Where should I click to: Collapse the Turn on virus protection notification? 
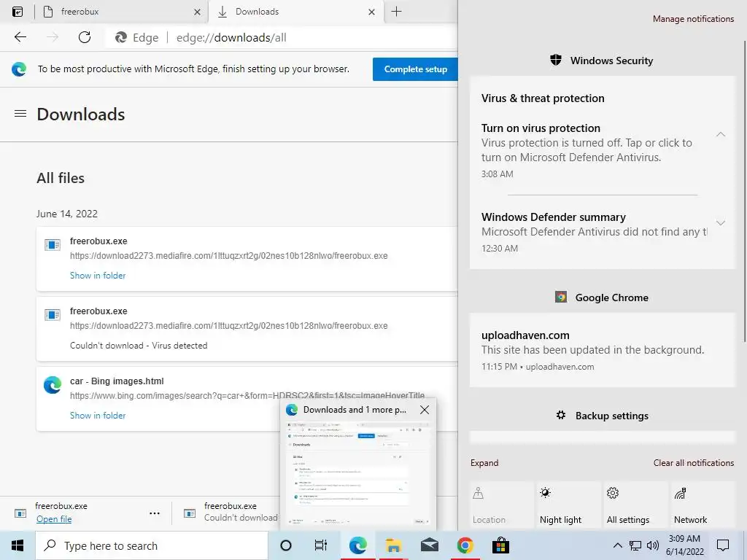click(x=721, y=135)
